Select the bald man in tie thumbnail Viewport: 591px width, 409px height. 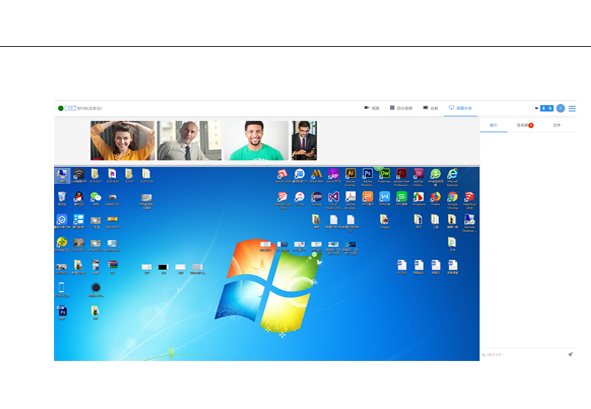[x=189, y=141]
